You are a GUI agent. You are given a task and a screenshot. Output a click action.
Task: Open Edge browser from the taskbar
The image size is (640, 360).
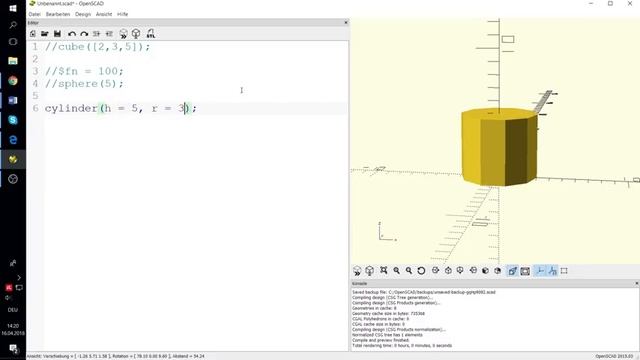click(x=13, y=140)
